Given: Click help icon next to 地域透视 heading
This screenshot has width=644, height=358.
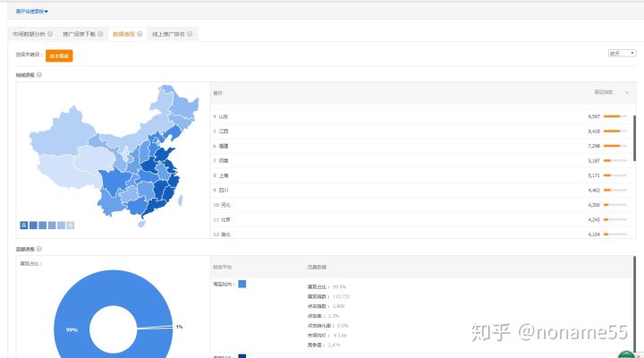Looking at the screenshot, I should (x=39, y=74).
